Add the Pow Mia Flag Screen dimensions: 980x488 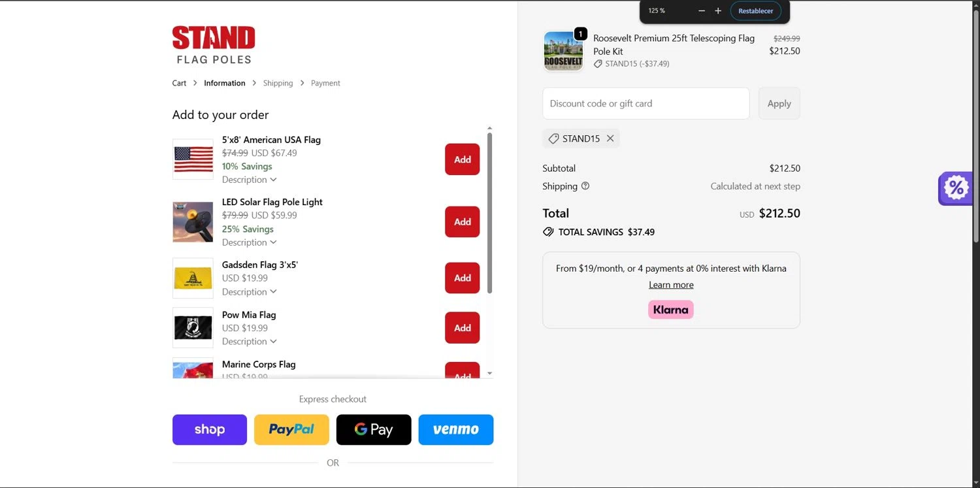click(463, 328)
